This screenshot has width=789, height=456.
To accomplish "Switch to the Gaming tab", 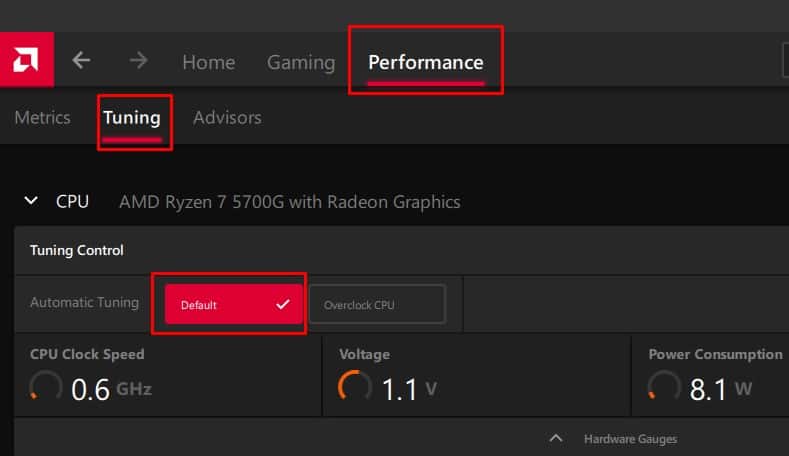I will [301, 62].
